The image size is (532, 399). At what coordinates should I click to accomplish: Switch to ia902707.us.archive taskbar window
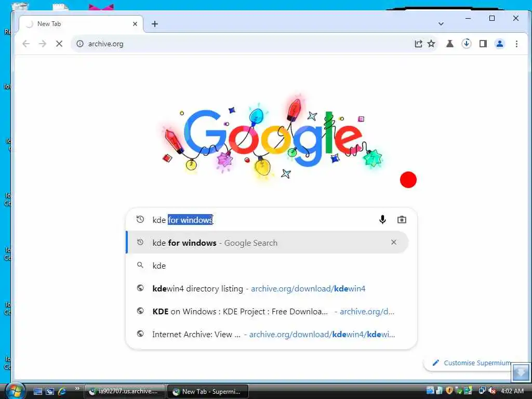click(125, 391)
